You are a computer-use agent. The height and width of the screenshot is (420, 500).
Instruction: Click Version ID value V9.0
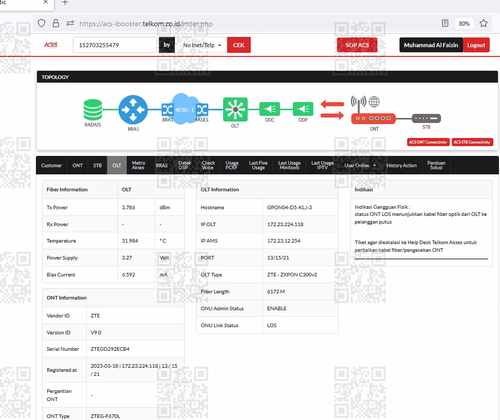[96, 332]
